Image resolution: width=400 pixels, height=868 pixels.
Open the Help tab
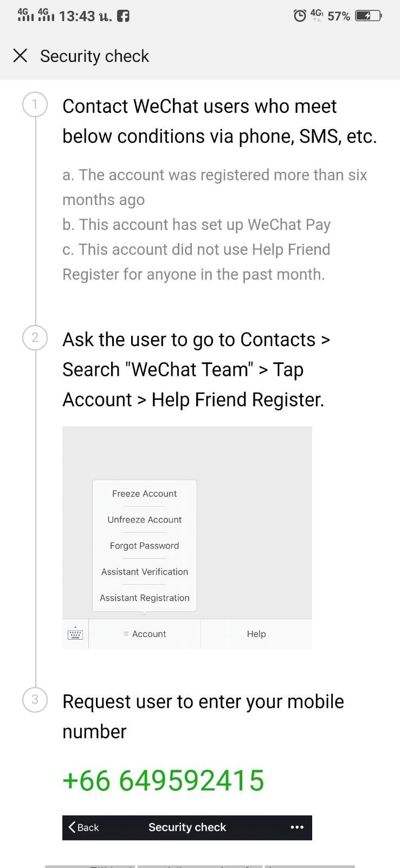(256, 634)
